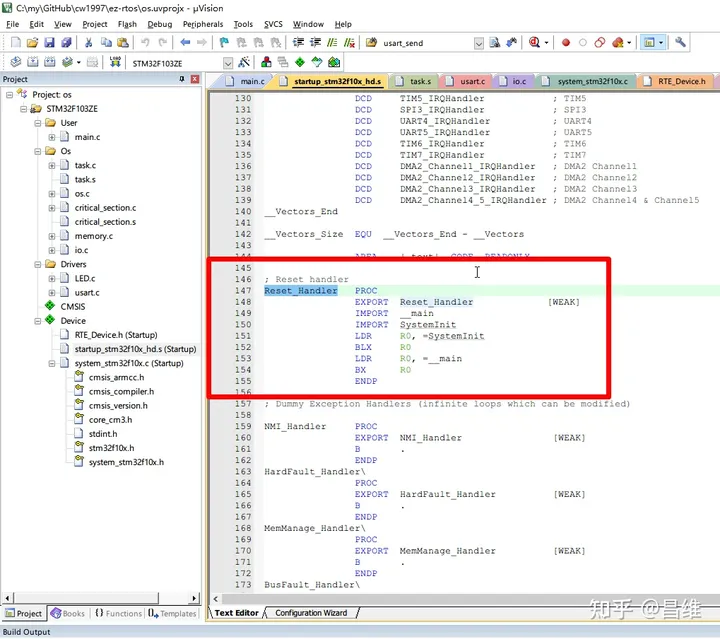Switch to the usart.c tab
The image size is (720, 639).
[x=466, y=81]
